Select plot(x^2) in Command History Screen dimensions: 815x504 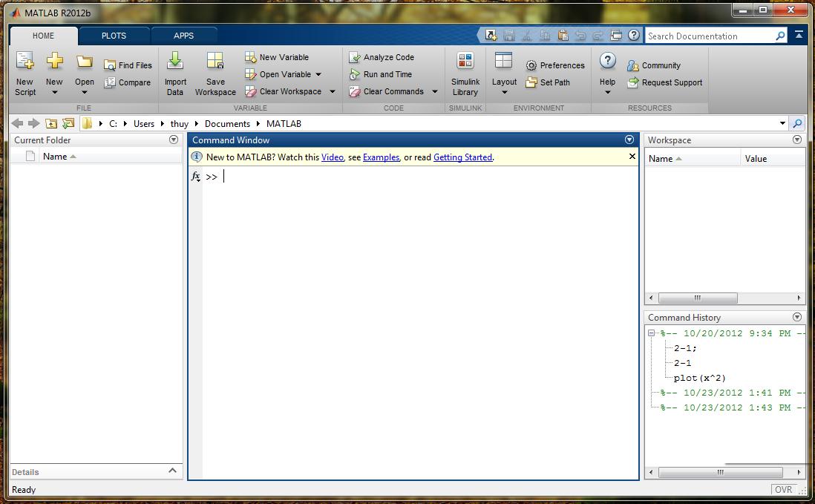700,378
